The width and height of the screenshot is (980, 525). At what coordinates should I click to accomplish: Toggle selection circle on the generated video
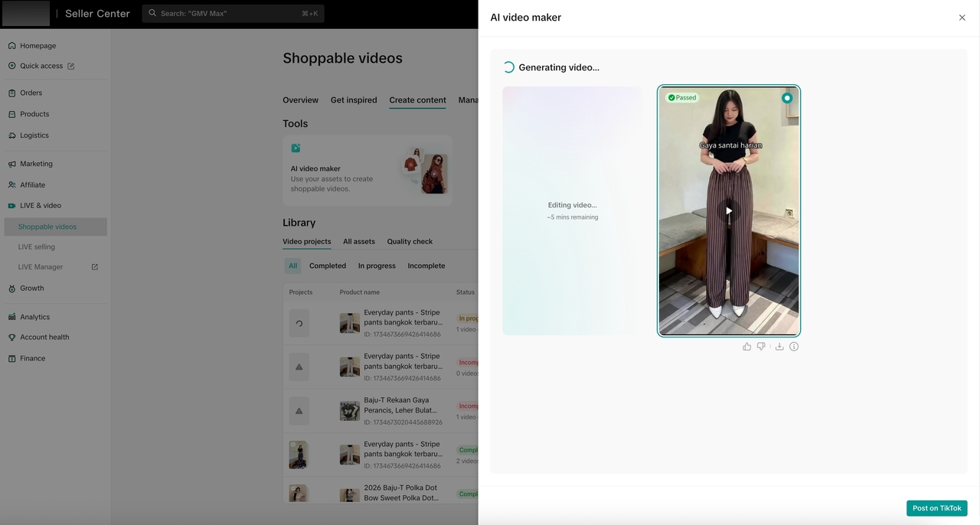[787, 98]
